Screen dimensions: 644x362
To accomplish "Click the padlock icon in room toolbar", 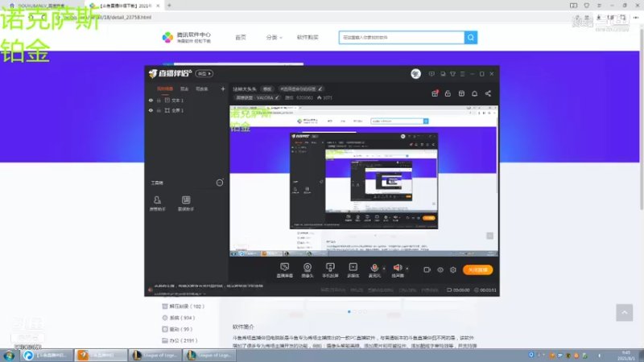I will click(448, 93).
